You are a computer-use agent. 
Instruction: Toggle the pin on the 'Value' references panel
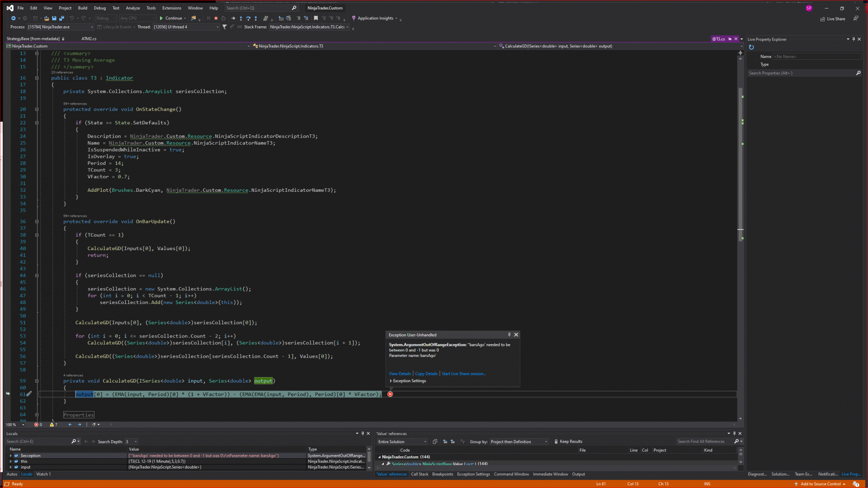[x=734, y=434]
